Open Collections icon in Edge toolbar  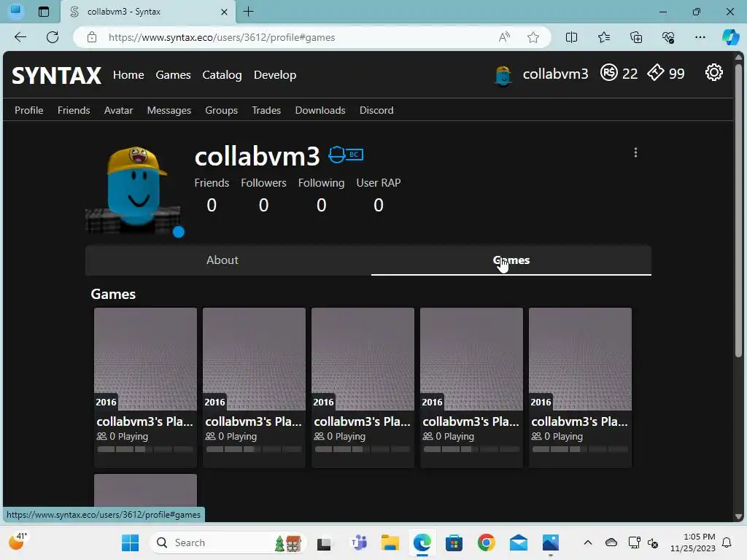click(636, 37)
